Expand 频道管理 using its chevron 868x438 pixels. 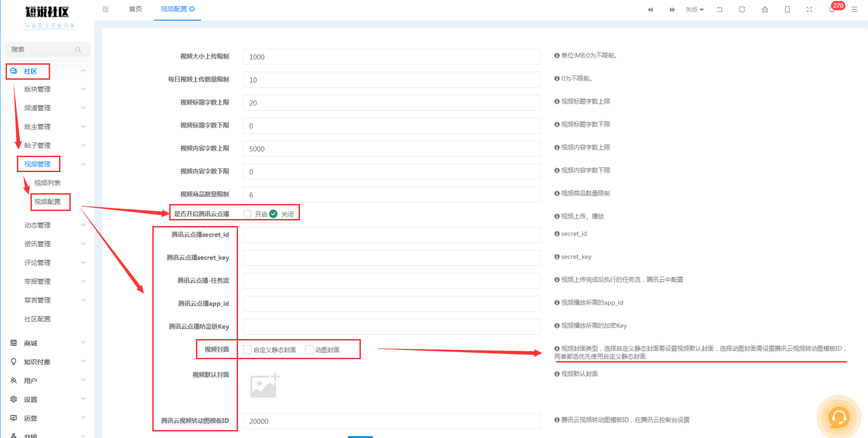point(83,108)
